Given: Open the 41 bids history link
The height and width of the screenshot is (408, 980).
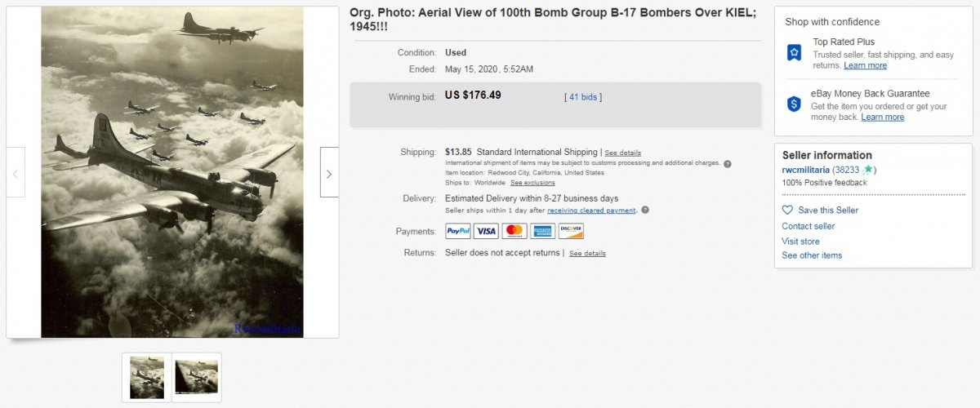Looking at the screenshot, I should pos(585,97).
